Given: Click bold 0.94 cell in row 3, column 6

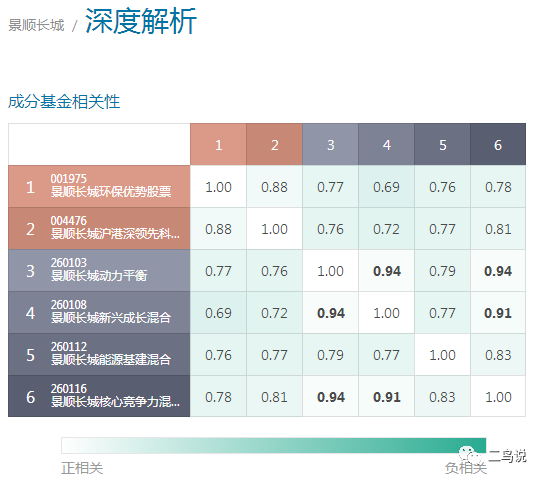Looking at the screenshot, I should coord(498,271).
